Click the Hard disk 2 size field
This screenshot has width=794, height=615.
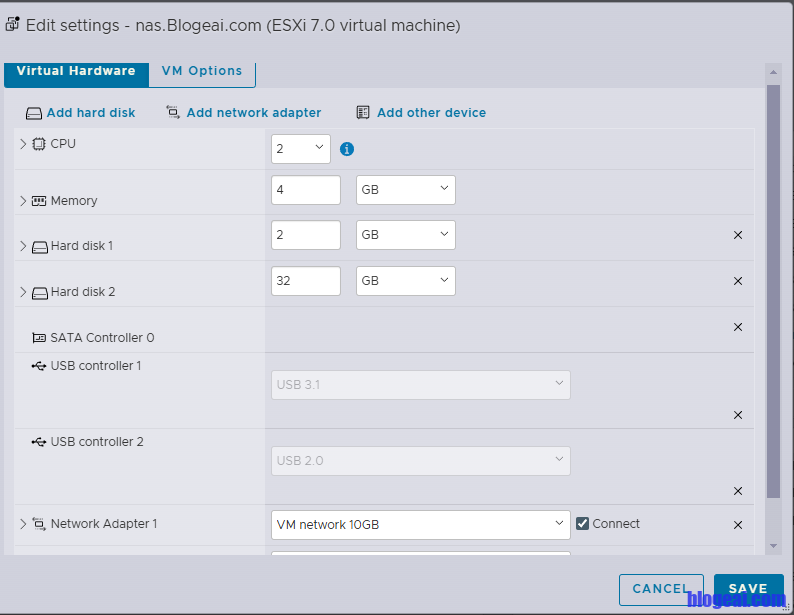pos(305,281)
